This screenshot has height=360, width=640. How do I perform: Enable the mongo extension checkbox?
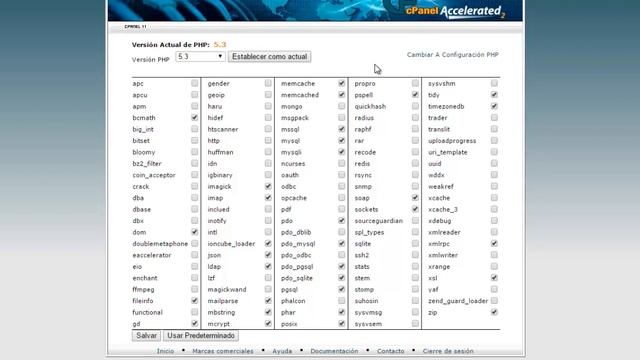coord(342,106)
